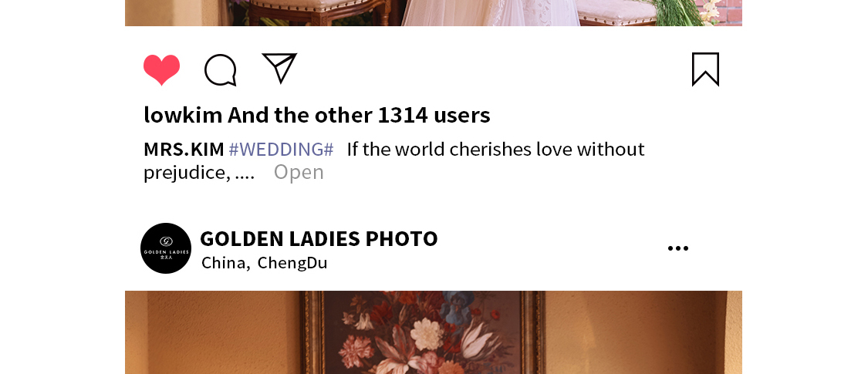Save the post with the bookmark icon
This screenshot has width=868, height=374.
(x=705, y=69)
